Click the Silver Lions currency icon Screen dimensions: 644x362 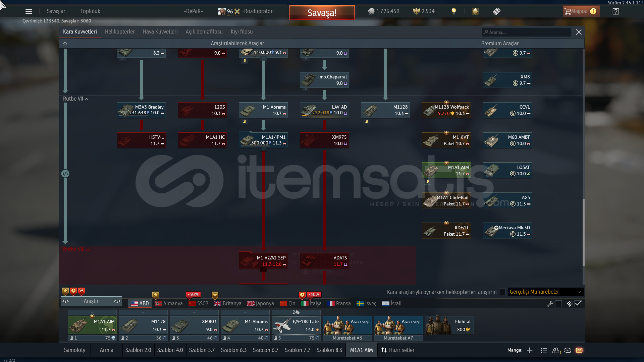[x=371, y=11]
